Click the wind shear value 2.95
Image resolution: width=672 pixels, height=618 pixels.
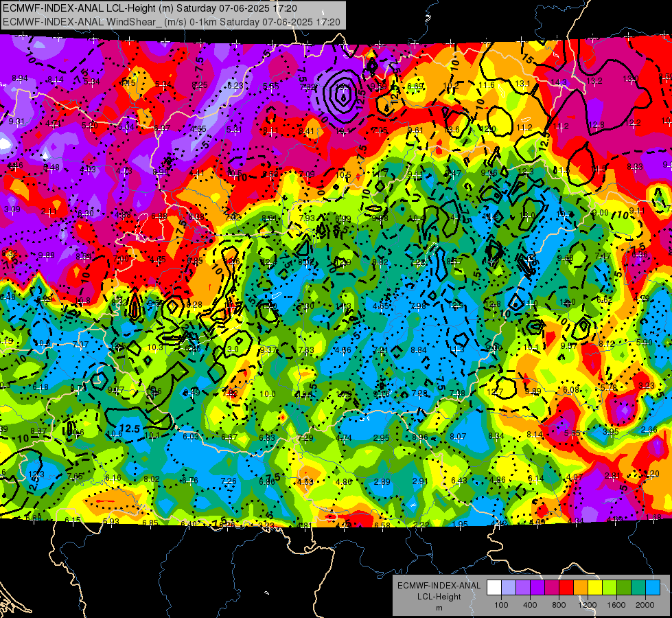coord(382,438)
